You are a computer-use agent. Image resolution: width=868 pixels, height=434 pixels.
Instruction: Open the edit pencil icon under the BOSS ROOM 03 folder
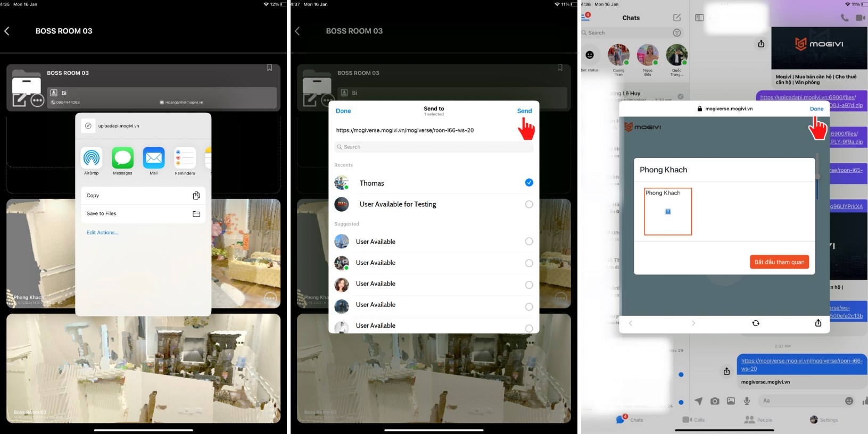[19, 100]
